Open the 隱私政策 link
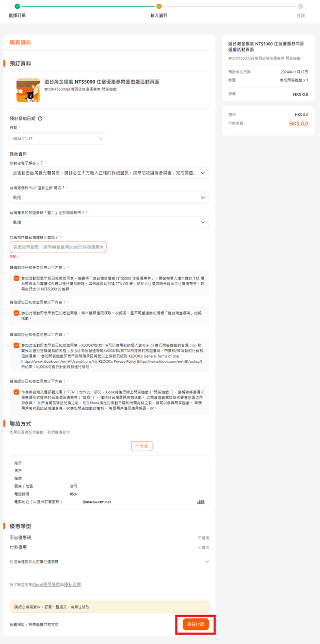Image resolution: width=320 pixels, height=644 pixels. click(x=73, y=585)
